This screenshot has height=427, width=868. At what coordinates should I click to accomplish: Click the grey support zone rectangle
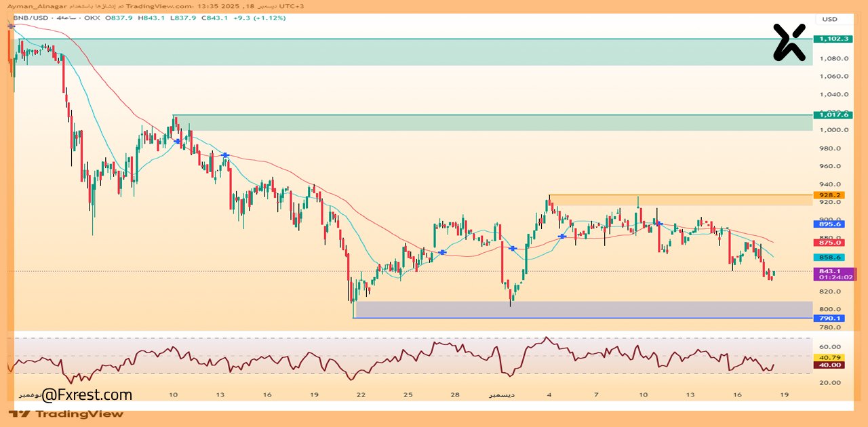click(583, 309)
